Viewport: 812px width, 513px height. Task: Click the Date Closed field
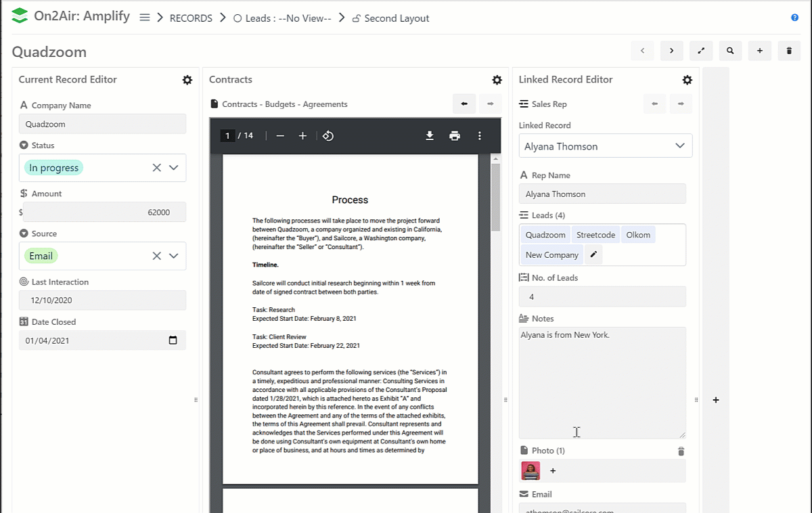pos(102,340)
